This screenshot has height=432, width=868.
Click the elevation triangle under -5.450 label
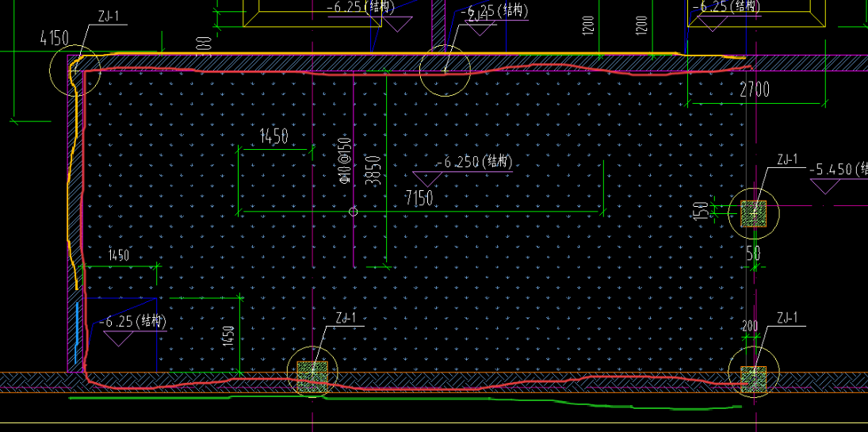(825, 186)
